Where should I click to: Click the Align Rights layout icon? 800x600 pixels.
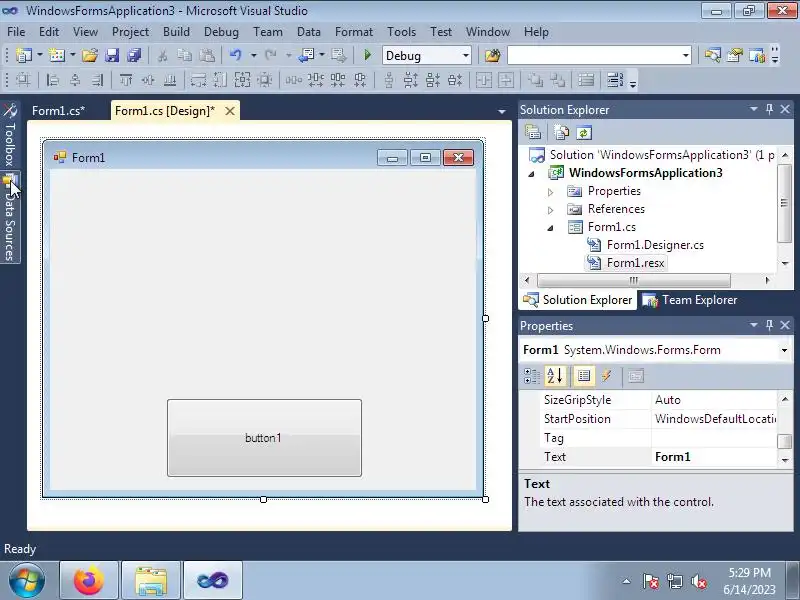[97, 80]
